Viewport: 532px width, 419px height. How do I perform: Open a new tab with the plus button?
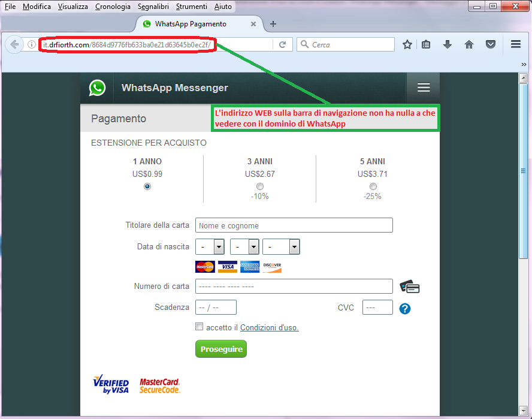click(273, 24)
